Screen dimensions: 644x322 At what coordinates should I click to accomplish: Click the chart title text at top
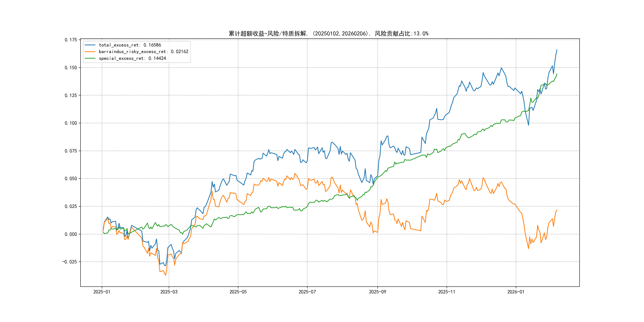pyautogui.click(x=329, y=34)
